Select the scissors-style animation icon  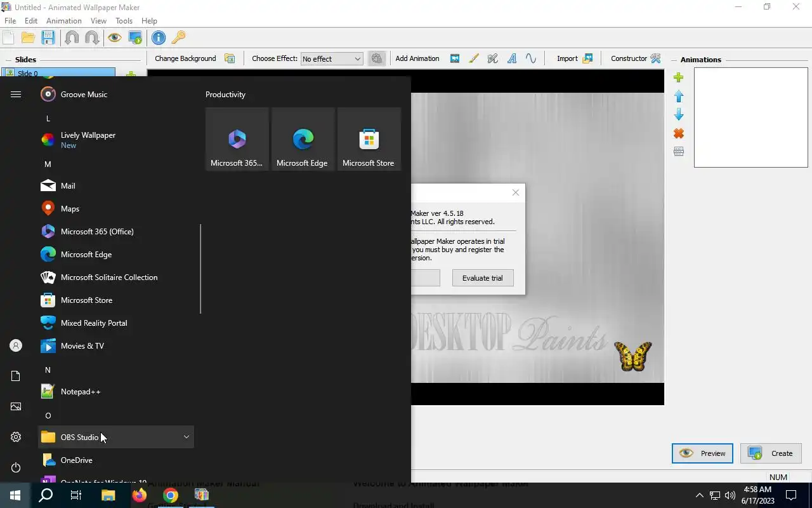point(493,58)
